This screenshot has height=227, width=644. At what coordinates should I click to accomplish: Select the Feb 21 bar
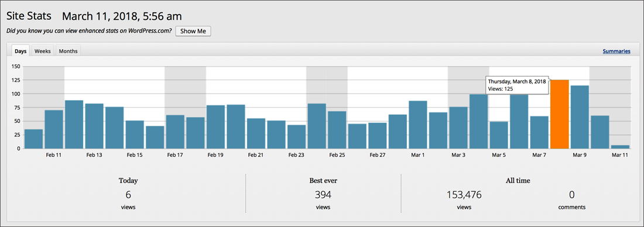pyautogui.click(x=256, y=133)
